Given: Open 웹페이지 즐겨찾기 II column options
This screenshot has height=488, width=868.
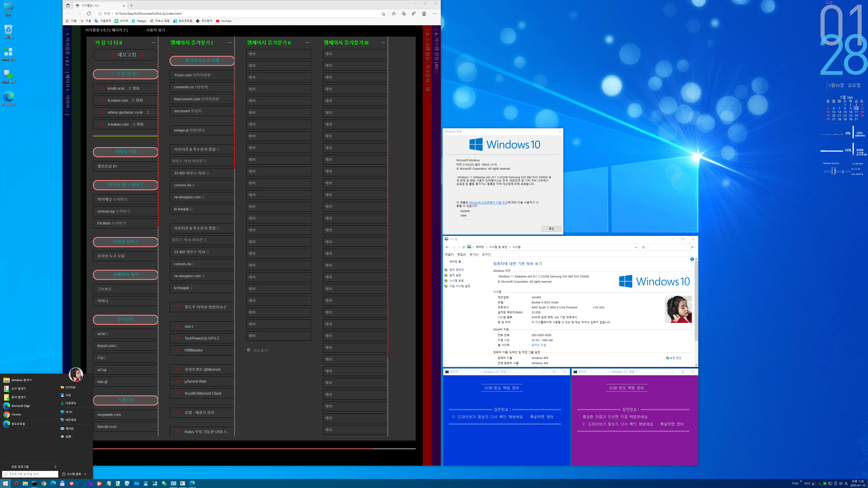Looking at the screenshot, I should tap(307, 43).
